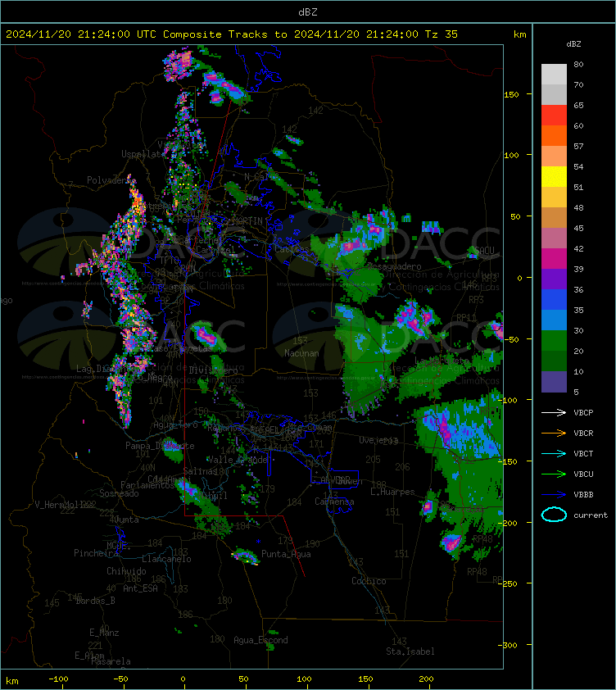Click the 'Desaguadero' place label on map
The width and height of the screenshot is (616, 690).
[x=394, y=266]
